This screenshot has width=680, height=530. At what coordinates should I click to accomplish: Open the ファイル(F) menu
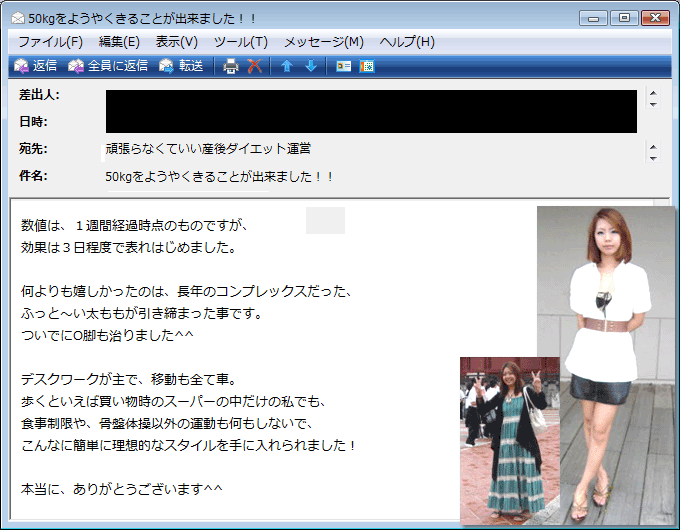coord(50,42)
